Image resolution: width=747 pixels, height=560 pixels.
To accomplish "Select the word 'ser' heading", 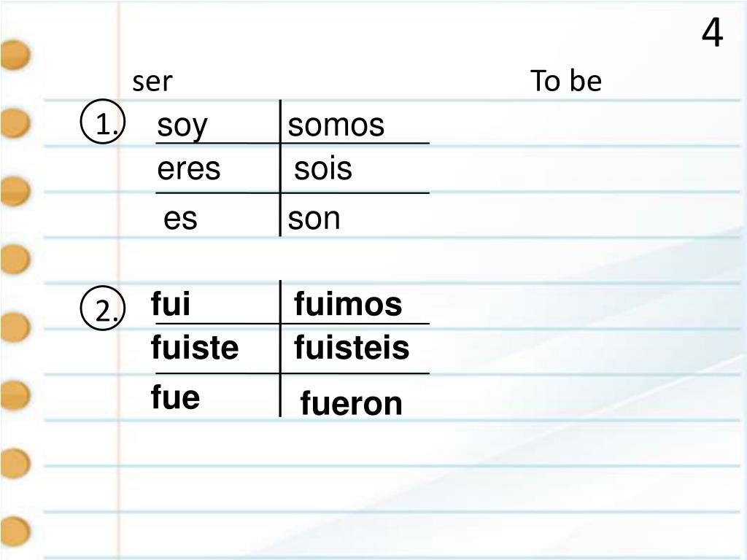I will point(152,82).
